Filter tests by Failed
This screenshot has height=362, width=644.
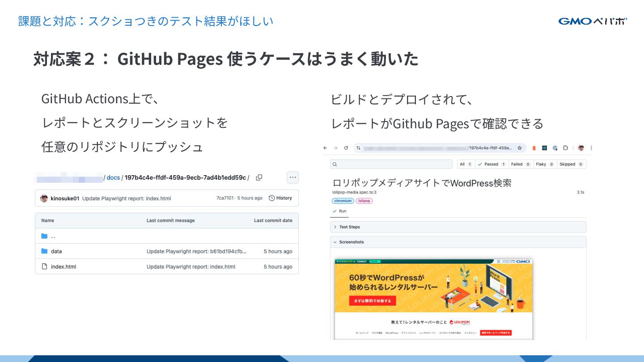coord(521,164)
